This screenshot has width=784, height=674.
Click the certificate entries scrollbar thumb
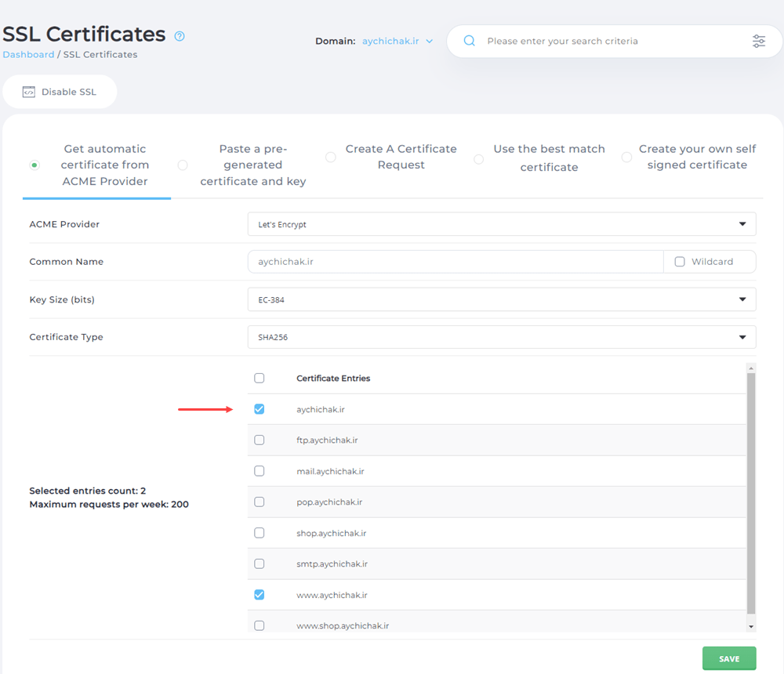(751, 494)
